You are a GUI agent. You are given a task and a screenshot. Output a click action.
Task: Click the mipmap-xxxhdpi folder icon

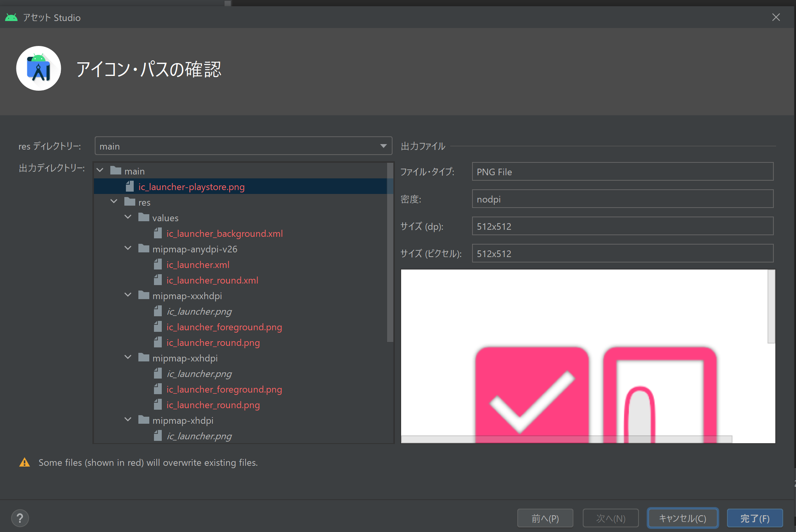point(144,295)
